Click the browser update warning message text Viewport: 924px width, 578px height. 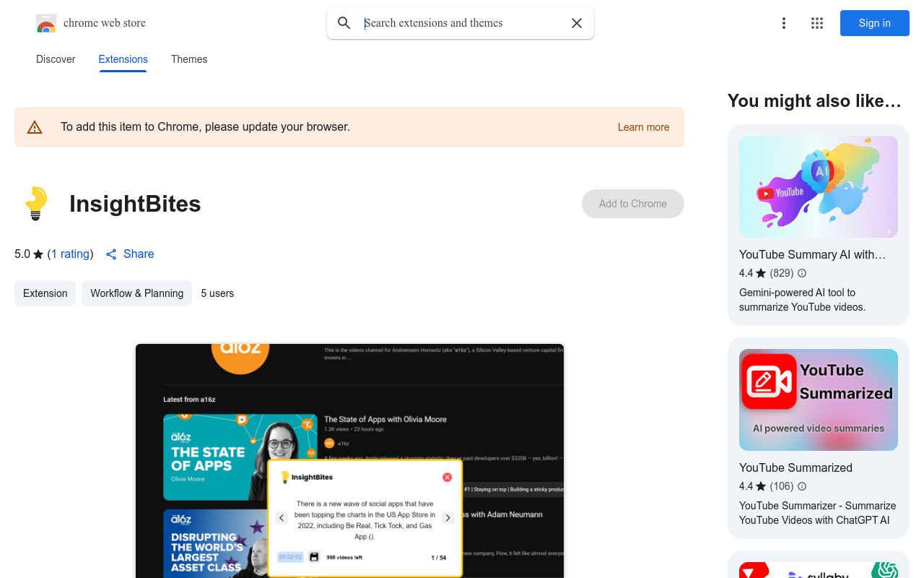pos(205,127)
